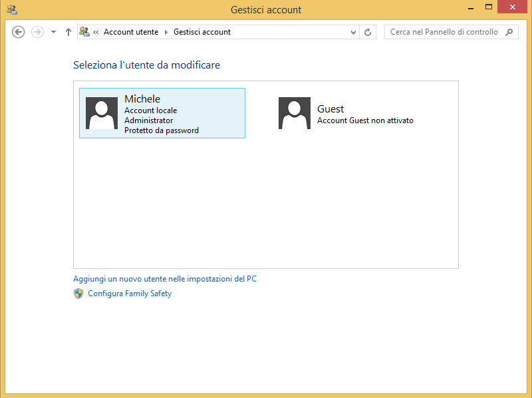Select the Gestisci account breadcrumb

[202, 32]
